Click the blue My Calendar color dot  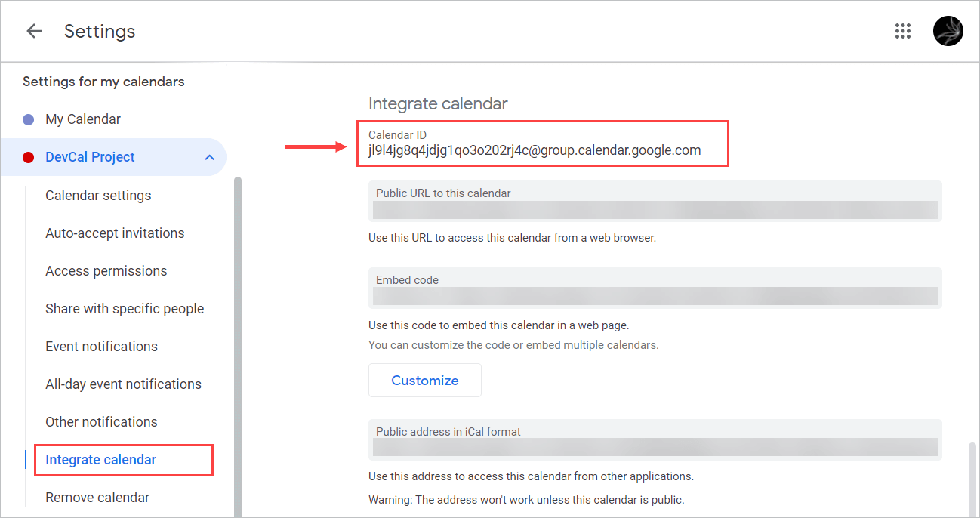pos(29,119)
